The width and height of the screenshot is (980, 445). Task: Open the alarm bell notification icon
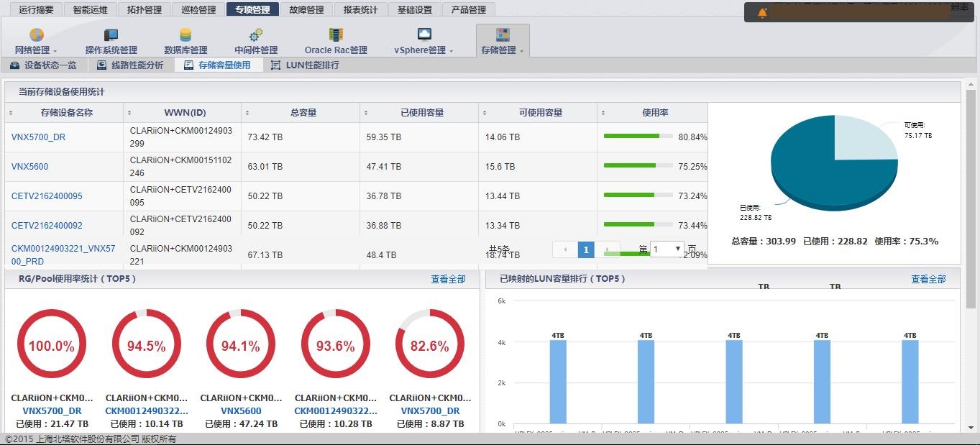[763, 12]
